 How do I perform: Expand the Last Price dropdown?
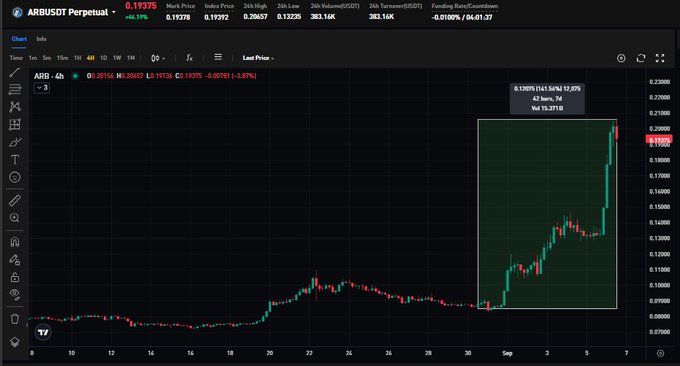[258, 58]
